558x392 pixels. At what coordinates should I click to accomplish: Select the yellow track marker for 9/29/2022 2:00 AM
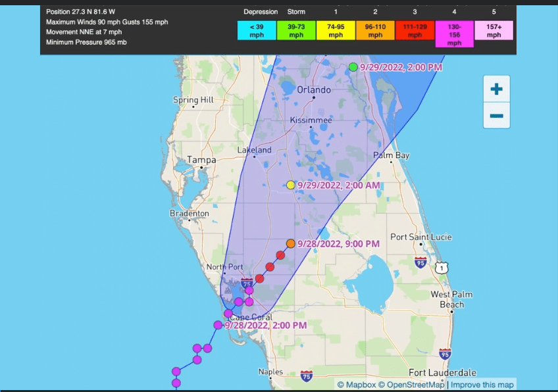291,185
